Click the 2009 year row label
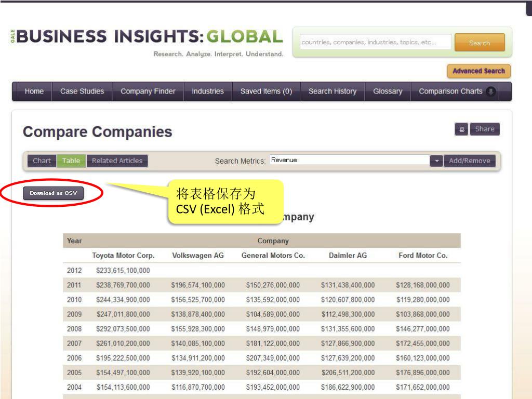Viewport: 532px width, 399px height. [74, 314]
